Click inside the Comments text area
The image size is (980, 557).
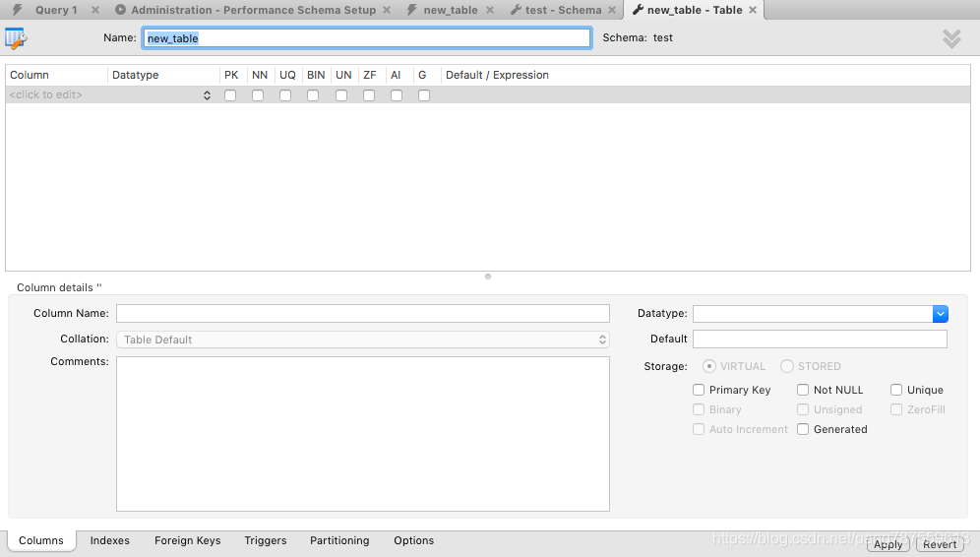[363, 434]
